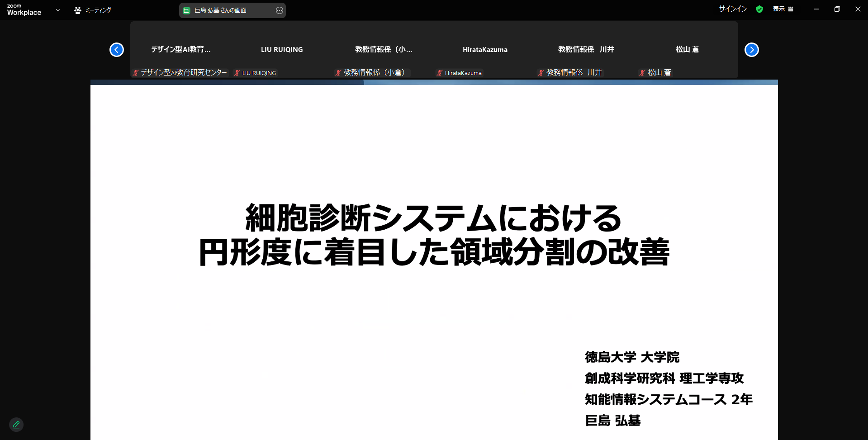Select 松山 蒼's video tile

[x=687, y=50]
